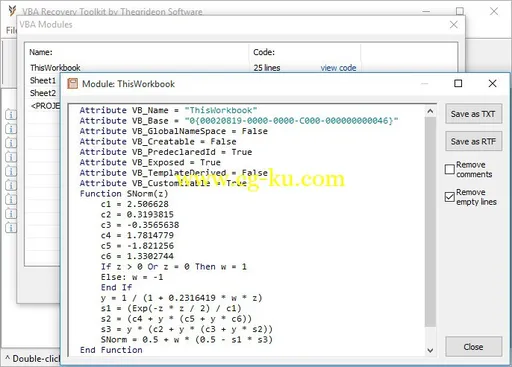The image size is (512, 367).
Task: Minimize the VBA Recovery Toolkit main window
Action: point(426,11)
